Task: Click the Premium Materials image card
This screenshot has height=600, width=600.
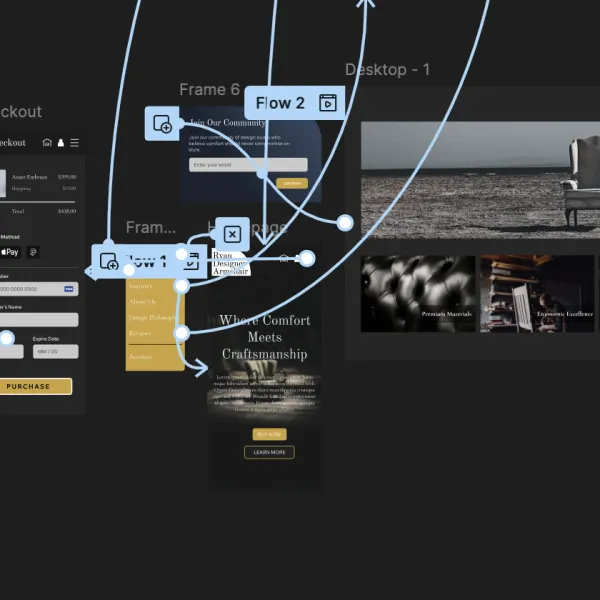Action: [418, 293]
